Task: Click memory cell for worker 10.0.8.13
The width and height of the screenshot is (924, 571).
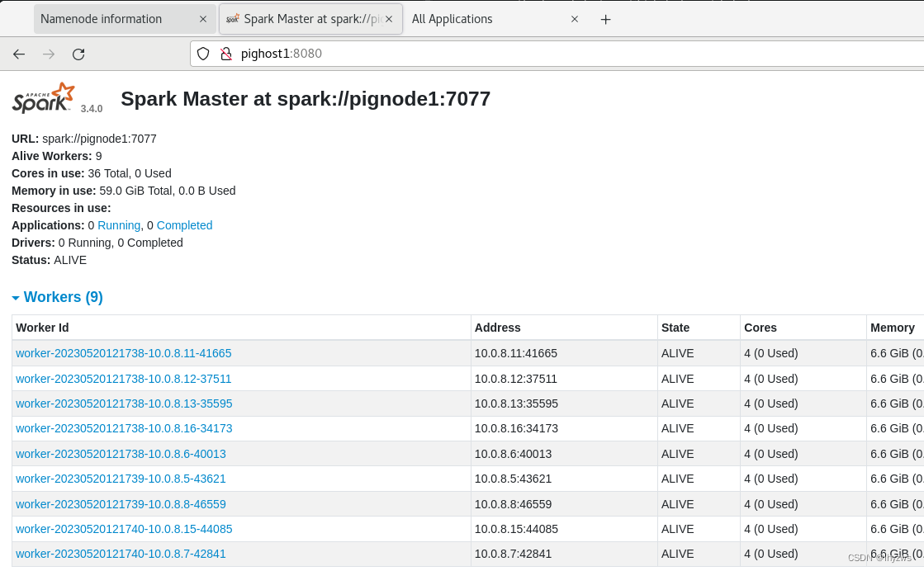Action: [897, 403]
